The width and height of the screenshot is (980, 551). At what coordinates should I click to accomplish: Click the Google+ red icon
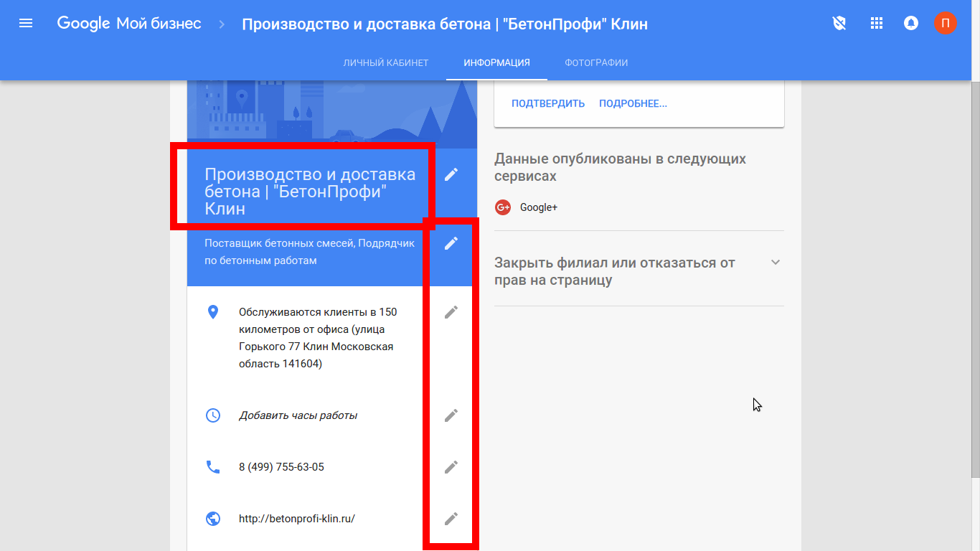pyautogui.click(x=503, y=207)
